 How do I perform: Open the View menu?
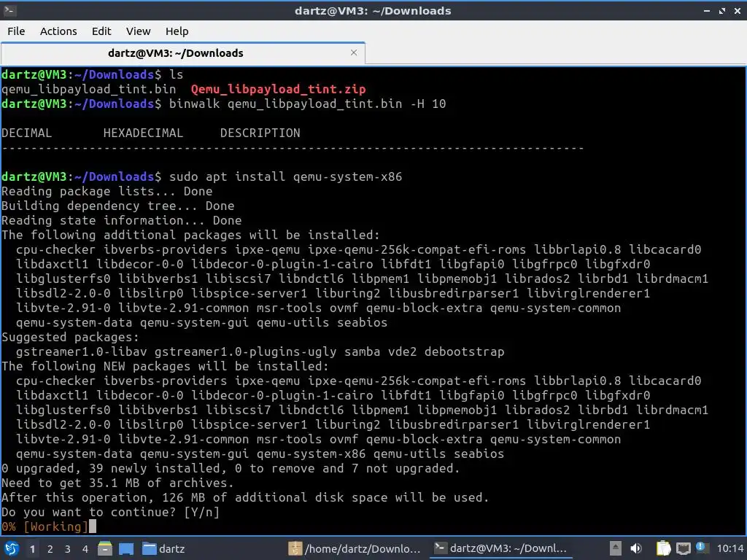click(x=138, y=31)
